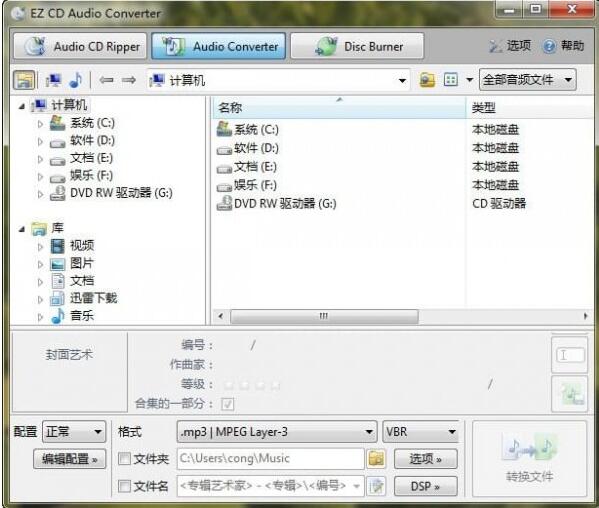Click the Computer shortcut toolbar icon

click(53, 80)
